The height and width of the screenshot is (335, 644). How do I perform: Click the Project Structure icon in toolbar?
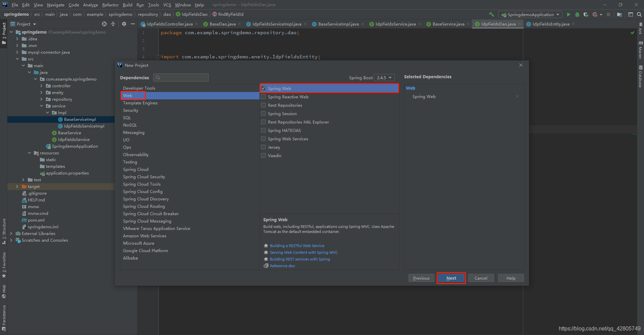[x=620, y=14]
